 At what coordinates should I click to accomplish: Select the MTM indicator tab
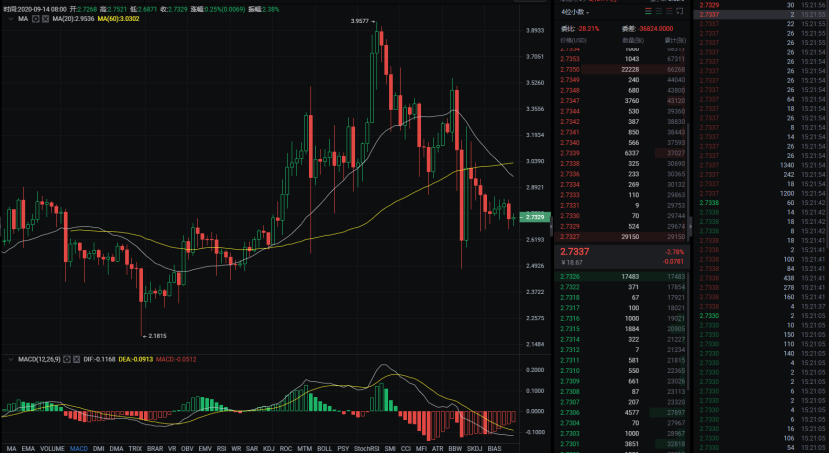click(x=305, y=449)
